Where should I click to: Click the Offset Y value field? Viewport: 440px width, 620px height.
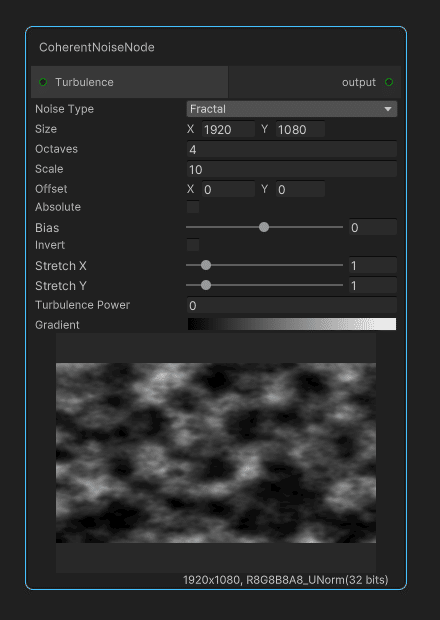[x=300, y=189]
